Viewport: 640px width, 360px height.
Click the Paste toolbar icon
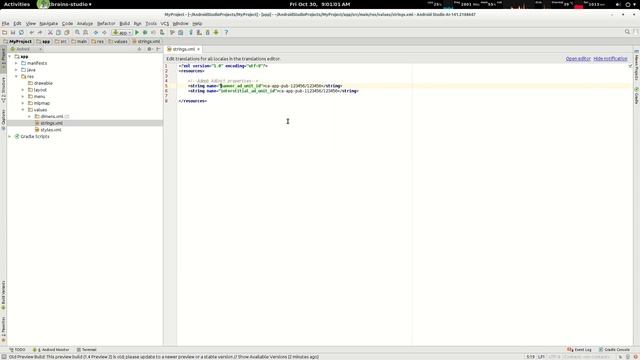[x=67, y=32]
